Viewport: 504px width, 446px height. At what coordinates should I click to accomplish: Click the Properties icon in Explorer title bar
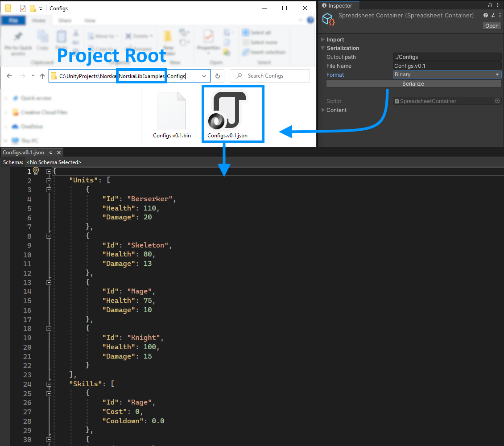[23, 8]
